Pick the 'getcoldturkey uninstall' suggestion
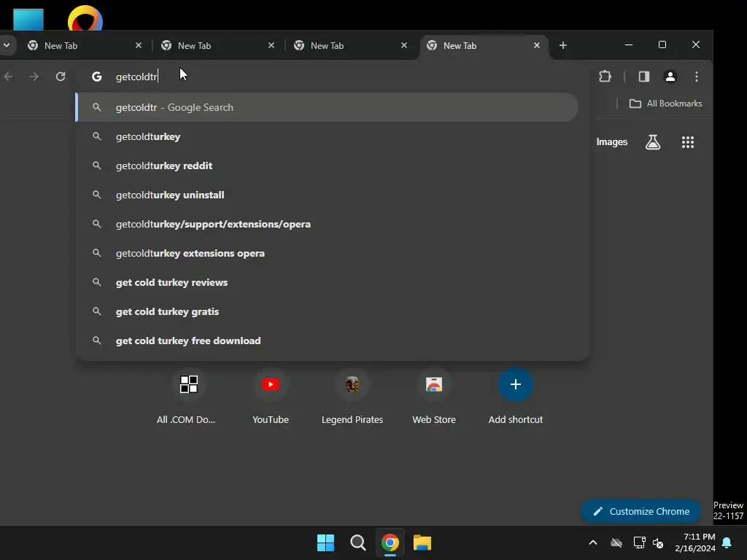 [x=328, y=195]
